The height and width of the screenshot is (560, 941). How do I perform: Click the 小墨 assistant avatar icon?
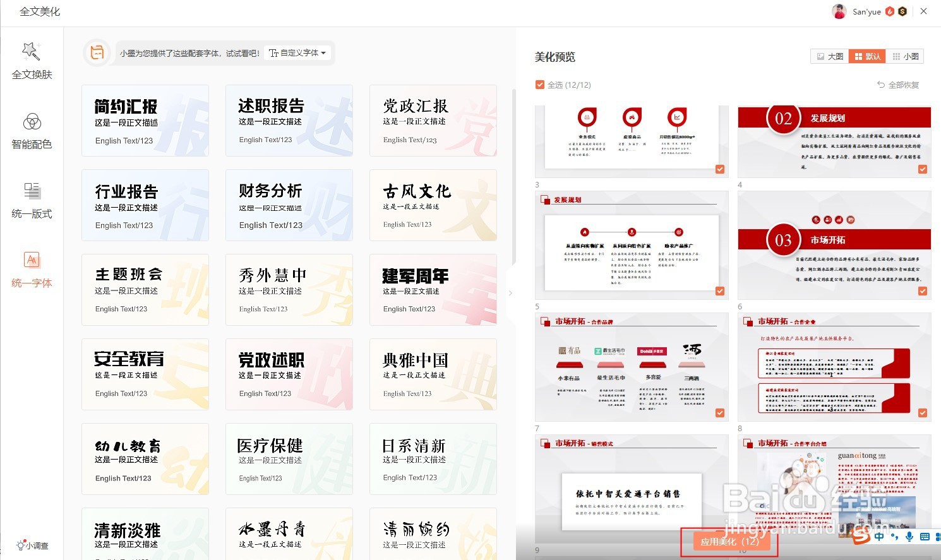(x=97, y=53)
